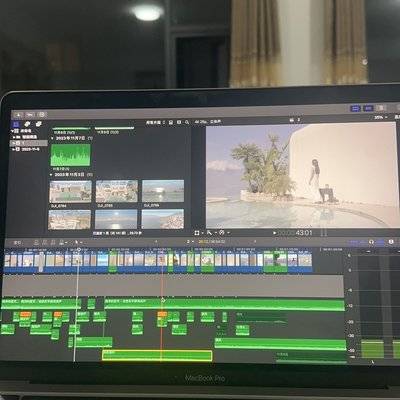This screenshot has width=400, height=400.
Task: Click the Index button above timeline
Action: pos(17,242)
